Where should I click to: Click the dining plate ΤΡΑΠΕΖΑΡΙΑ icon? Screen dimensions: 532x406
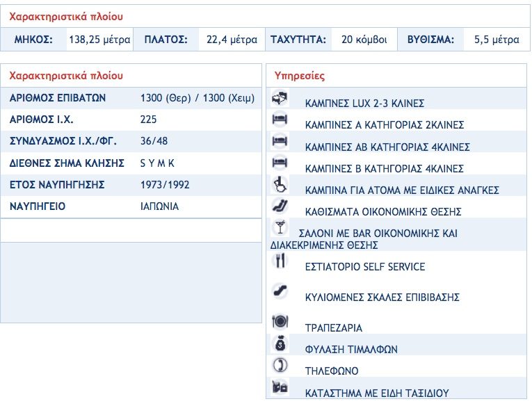pyautogui.click(x=280, y=322)
